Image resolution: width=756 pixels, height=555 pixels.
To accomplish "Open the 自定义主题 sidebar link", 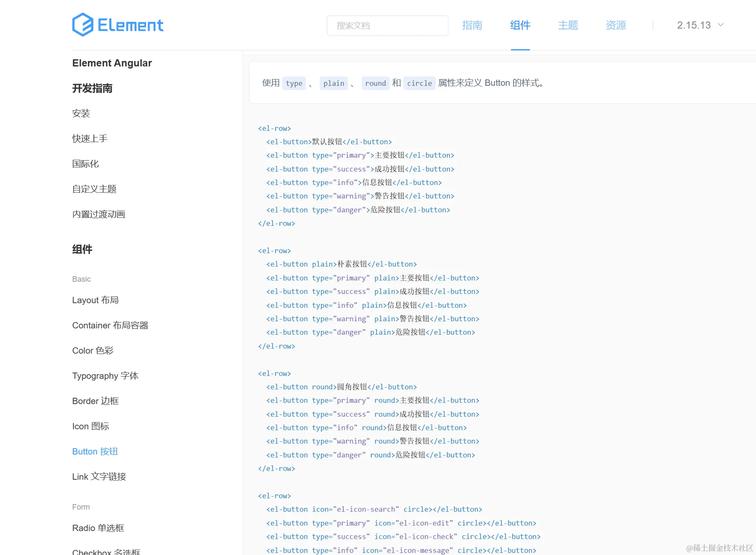I will (x=94, y=189).
